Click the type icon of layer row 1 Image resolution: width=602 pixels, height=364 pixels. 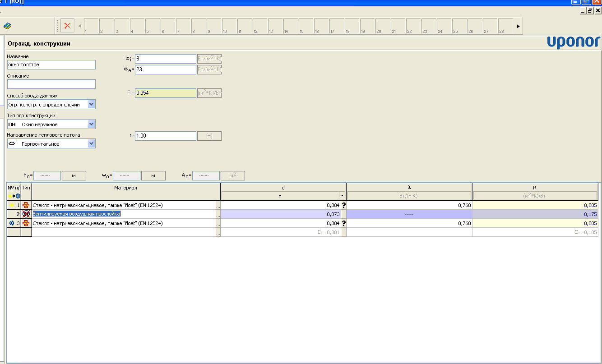pyautogui.click(x=26, y=205)
